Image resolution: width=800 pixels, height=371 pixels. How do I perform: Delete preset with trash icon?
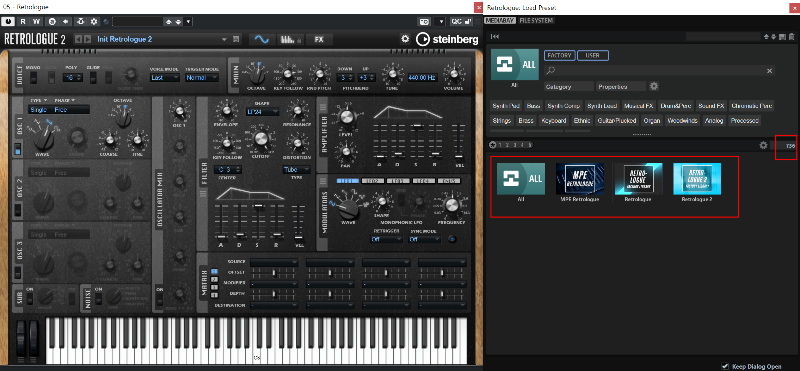[x=791, y=36]
